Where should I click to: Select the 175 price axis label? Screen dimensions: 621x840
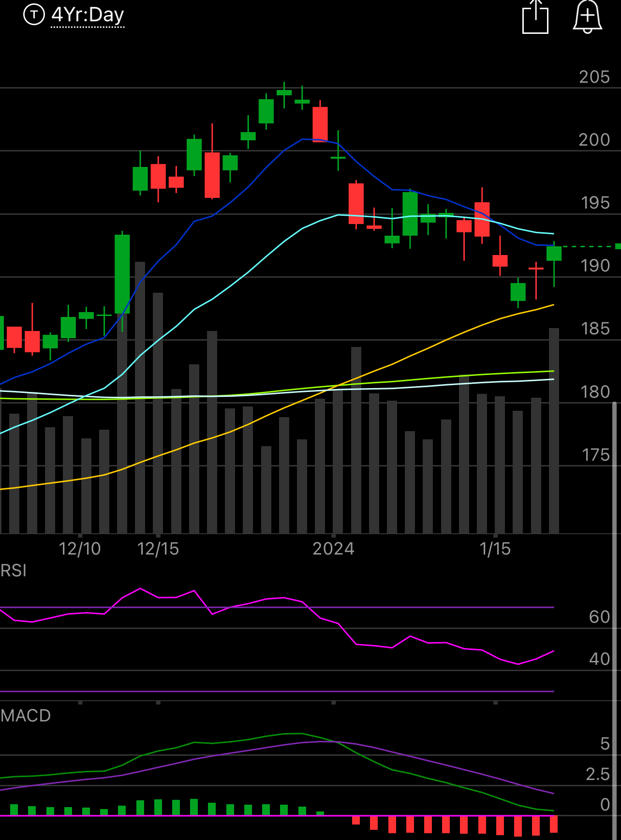pos(595,455)
